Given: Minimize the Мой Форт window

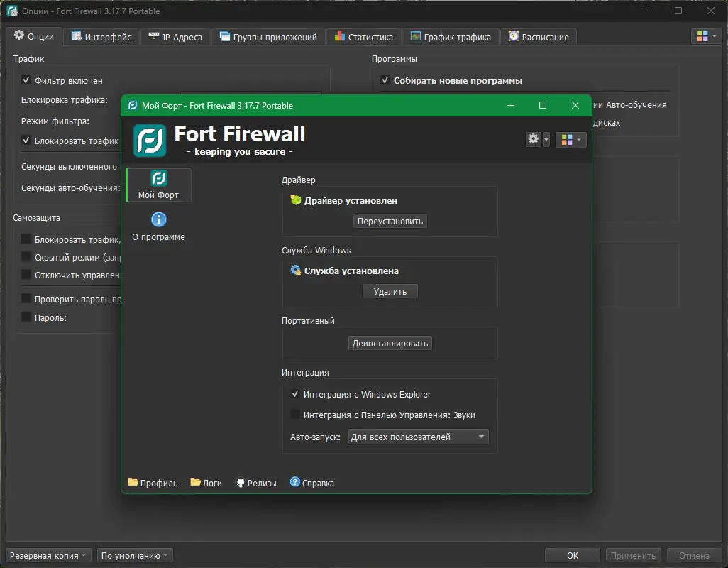Looking at the screenshot, I should [511, 105].
